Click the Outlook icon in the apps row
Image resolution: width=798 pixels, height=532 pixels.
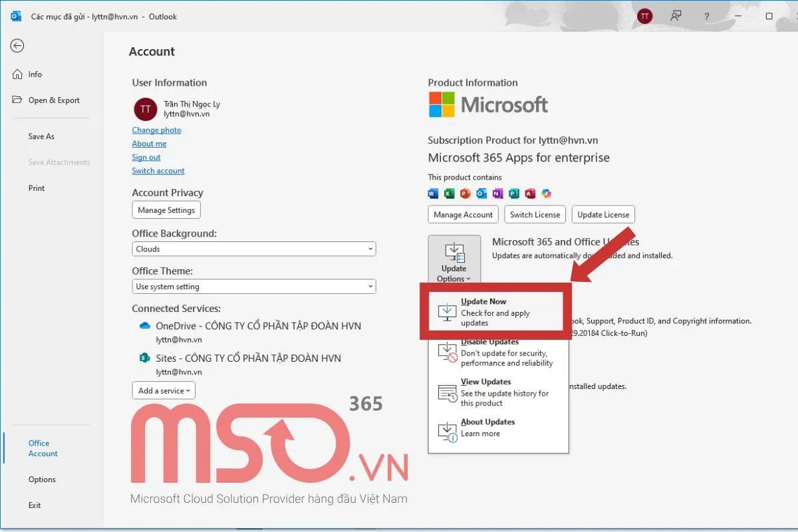pos(481,193)
